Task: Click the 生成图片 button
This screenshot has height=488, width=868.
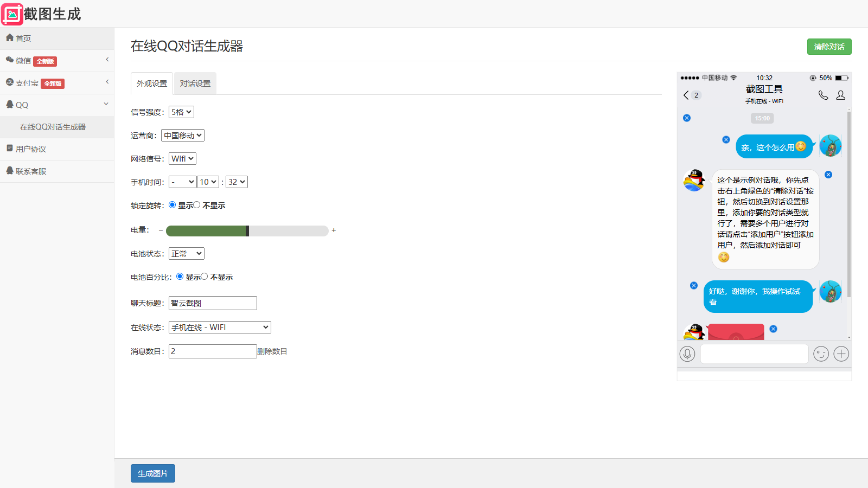Action: (x=153, y=473)
